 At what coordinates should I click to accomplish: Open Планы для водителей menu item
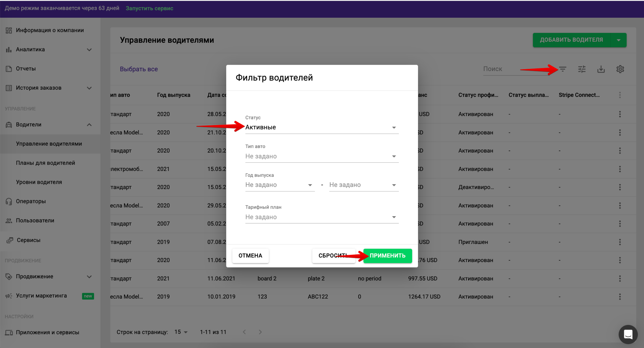45,163
